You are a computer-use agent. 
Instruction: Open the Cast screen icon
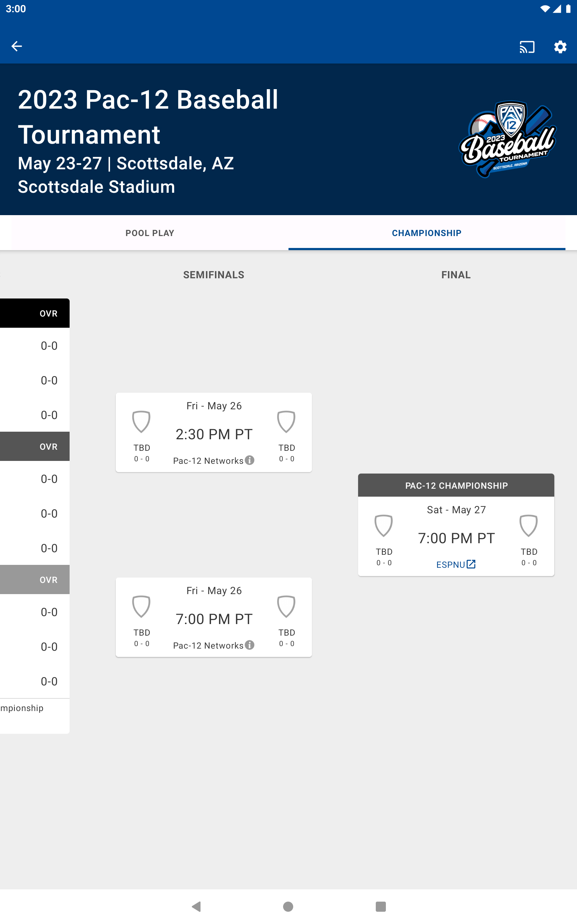click(x=527, y=47)
